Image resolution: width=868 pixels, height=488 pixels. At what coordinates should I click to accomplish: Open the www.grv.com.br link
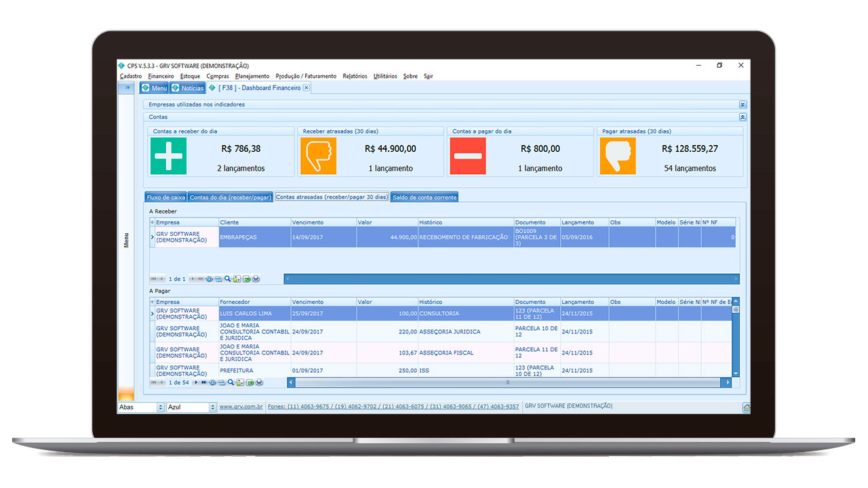coord(241,407)
